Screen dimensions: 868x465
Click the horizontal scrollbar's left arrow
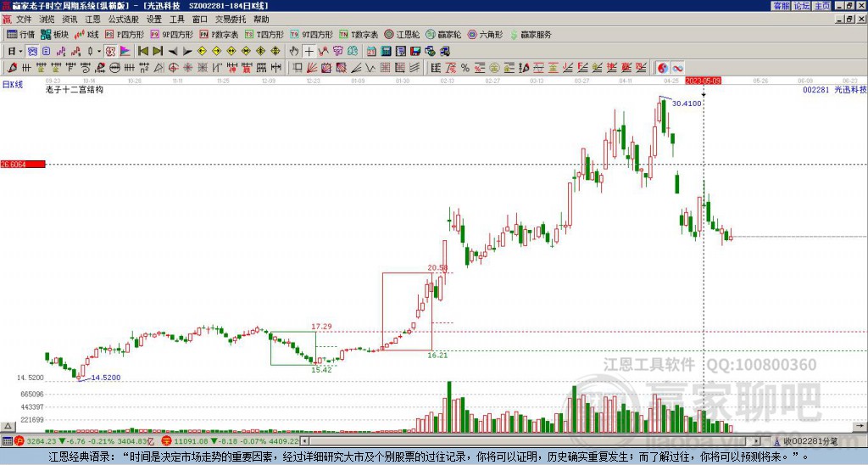click(x=304, y=442)
